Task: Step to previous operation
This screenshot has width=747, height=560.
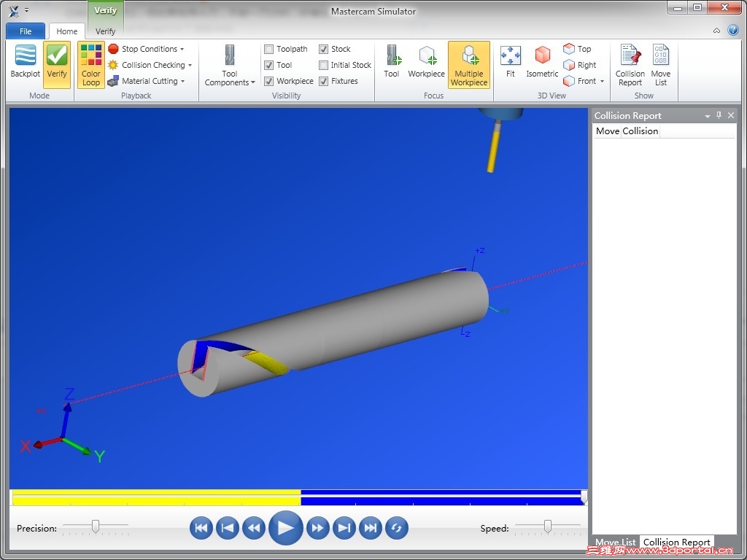Action: tap(228, 528)
